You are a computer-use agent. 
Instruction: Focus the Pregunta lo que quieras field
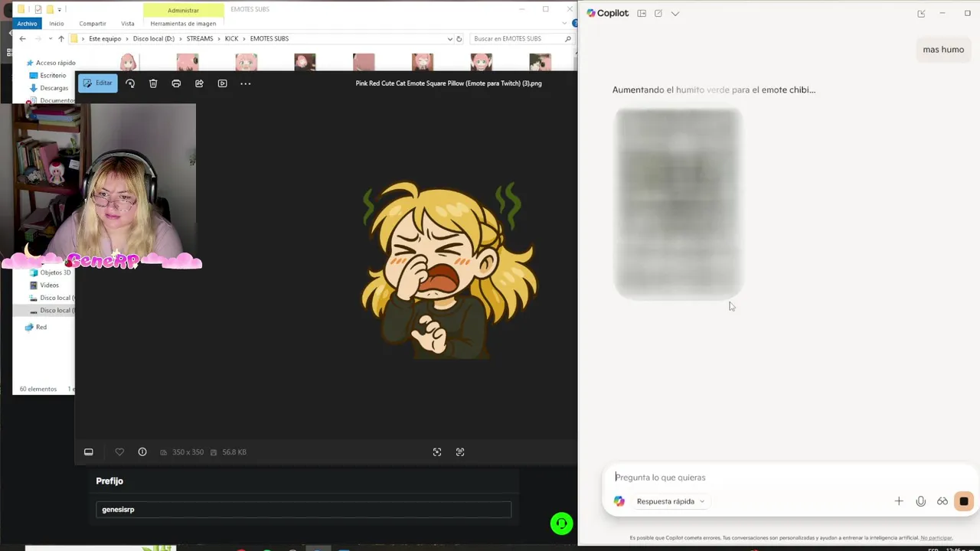coord(789,477)
